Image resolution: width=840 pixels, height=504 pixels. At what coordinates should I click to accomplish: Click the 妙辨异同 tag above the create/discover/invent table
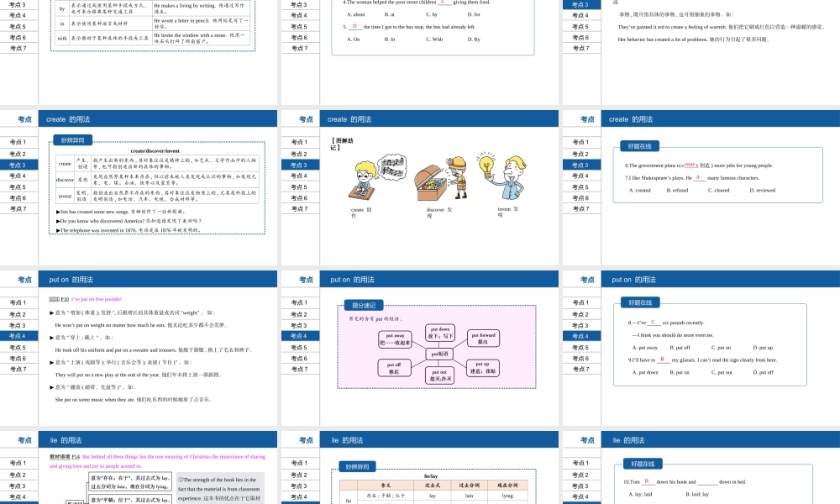72,140
